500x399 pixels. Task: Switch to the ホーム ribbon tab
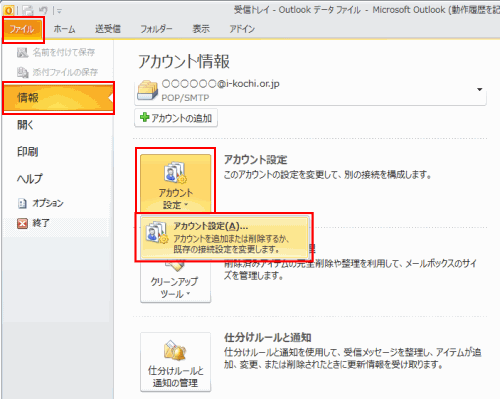click(64, 29)
